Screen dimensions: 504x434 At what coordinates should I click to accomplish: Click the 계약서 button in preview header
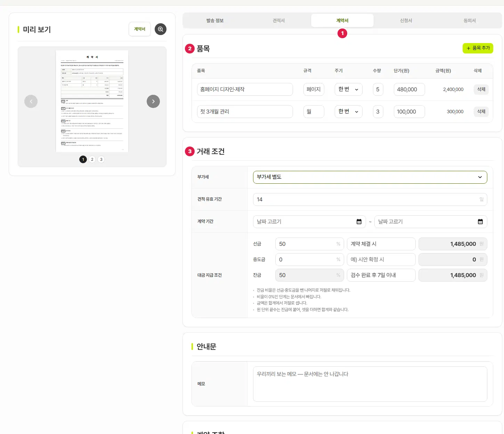tap(140, 29)
